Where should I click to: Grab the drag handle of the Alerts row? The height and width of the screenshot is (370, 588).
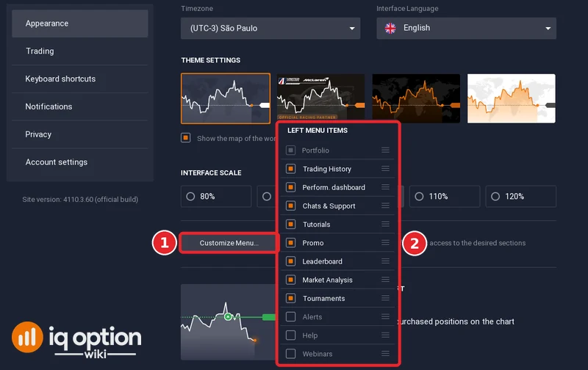pyautogui.click(x=385, y=317)
